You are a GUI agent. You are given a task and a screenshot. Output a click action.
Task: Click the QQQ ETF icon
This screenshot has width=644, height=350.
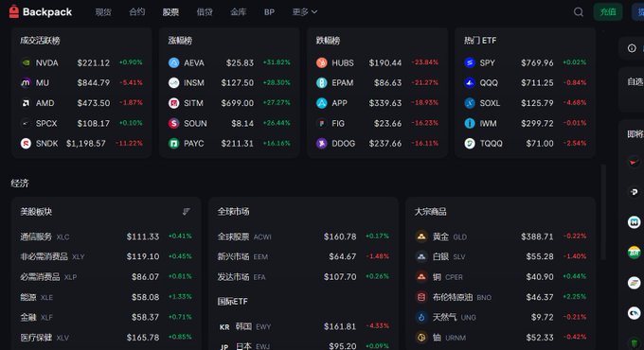(470, 83)
